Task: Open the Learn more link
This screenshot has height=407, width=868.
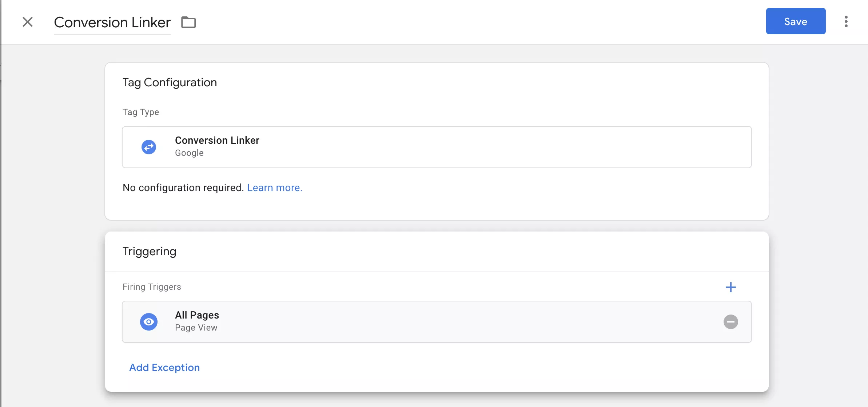Action: pyautogui.click(x=275, y=187)
